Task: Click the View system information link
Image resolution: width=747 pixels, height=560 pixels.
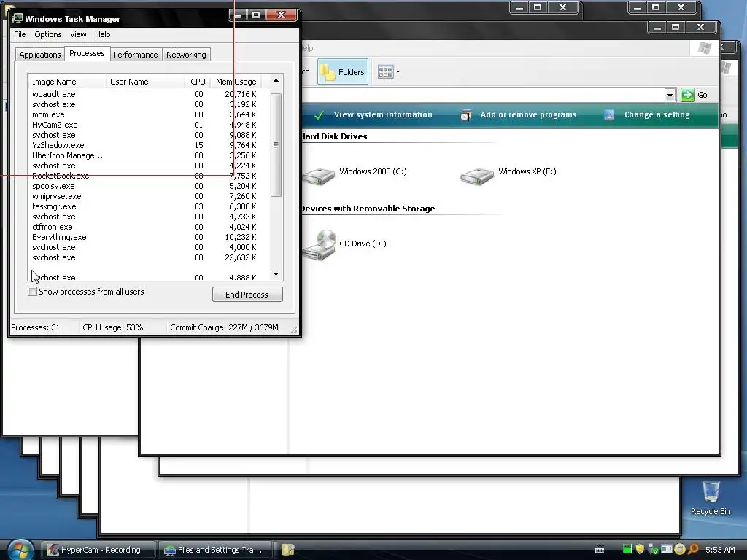Action: click(x=383, y=114)
